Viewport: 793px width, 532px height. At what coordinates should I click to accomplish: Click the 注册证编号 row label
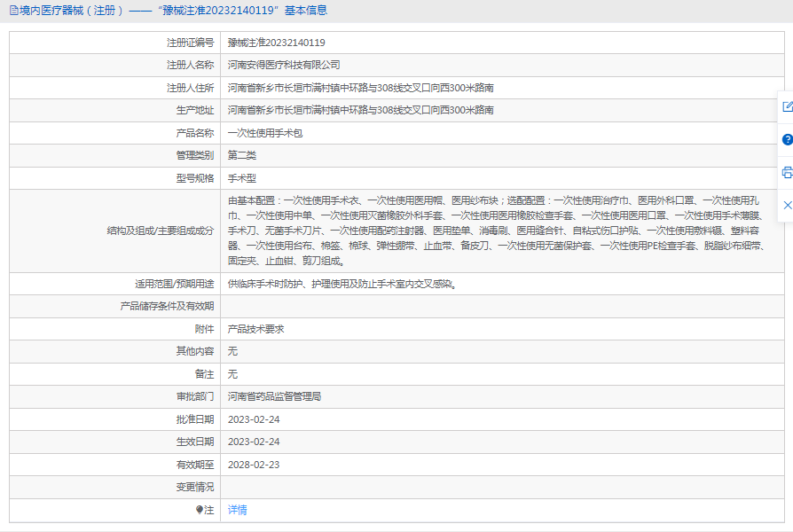point(190,43)
